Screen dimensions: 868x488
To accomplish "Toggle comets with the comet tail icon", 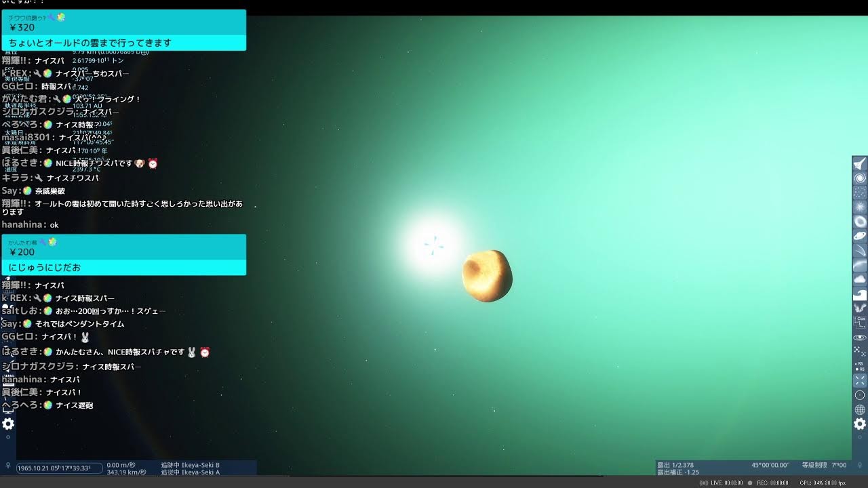I will click(860, 250).
